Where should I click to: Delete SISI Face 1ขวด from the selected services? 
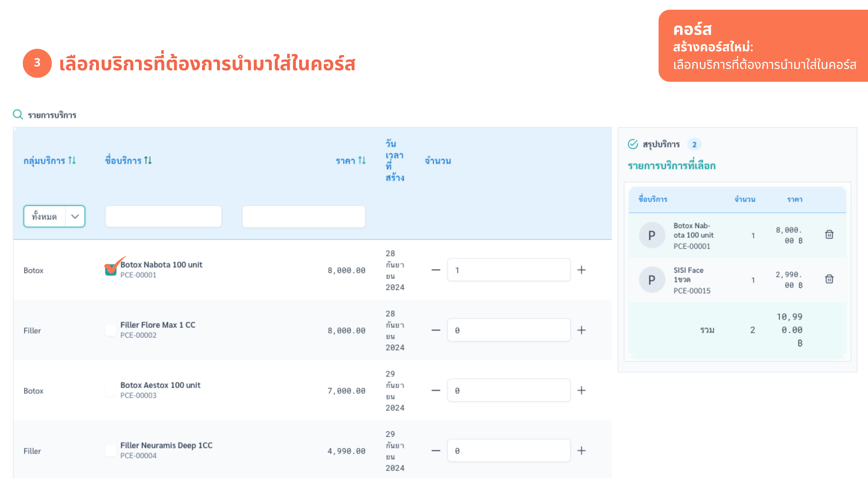829,279
